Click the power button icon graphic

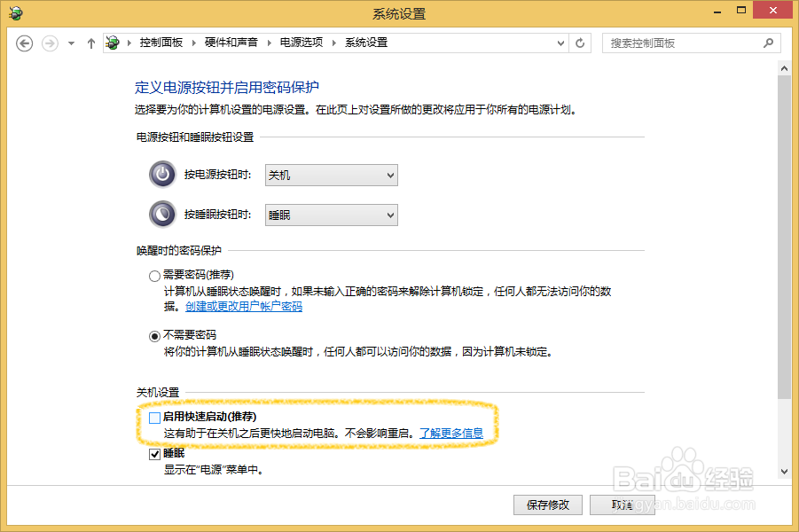tap(162, 175)
